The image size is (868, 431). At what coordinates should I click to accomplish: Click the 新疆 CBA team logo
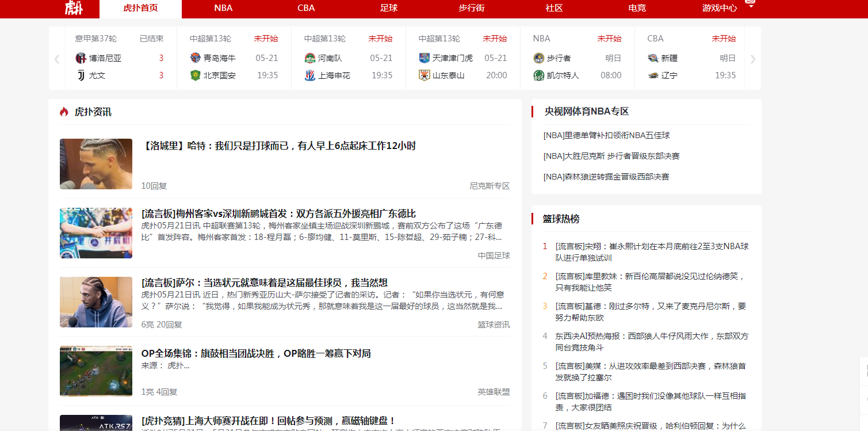tap(653, 58)
